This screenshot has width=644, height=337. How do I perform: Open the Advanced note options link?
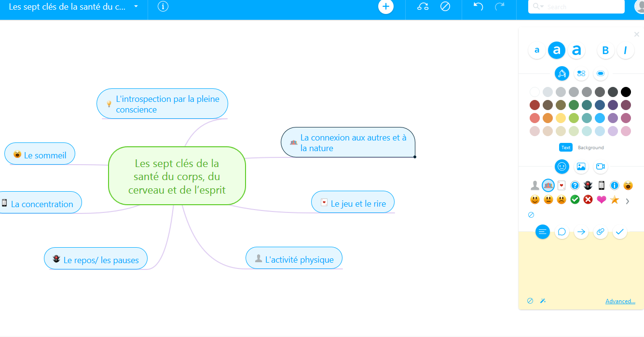tap(620, 301)
